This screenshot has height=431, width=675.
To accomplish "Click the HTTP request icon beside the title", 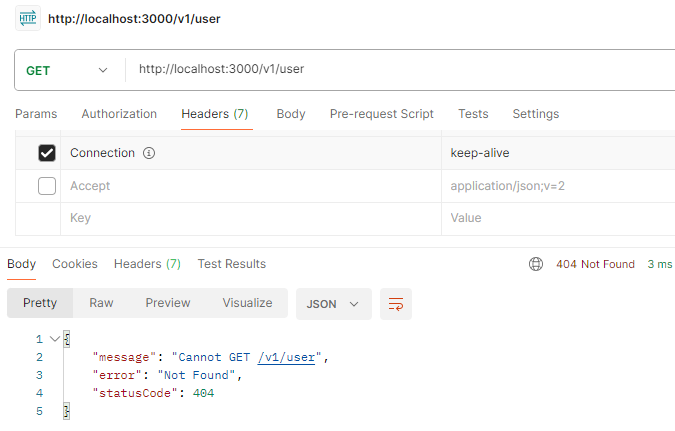I will tap(28, 19).
